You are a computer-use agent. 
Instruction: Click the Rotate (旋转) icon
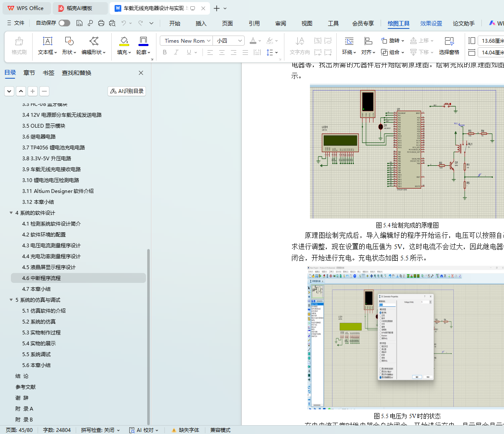coord(384,41)
